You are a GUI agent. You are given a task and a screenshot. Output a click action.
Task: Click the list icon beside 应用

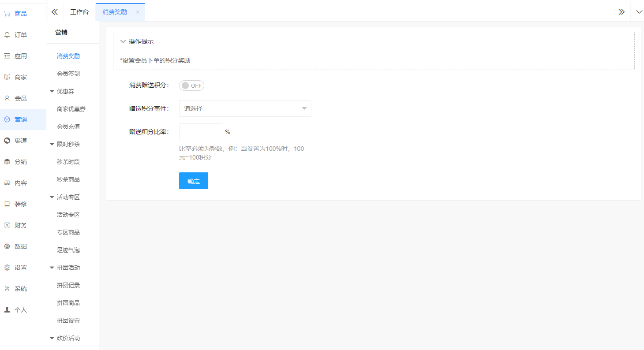click(x=7, y=56)
